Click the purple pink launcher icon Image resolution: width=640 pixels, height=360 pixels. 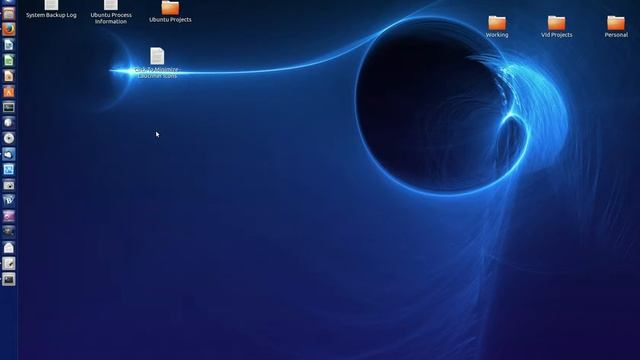click(x=9, y=216)
